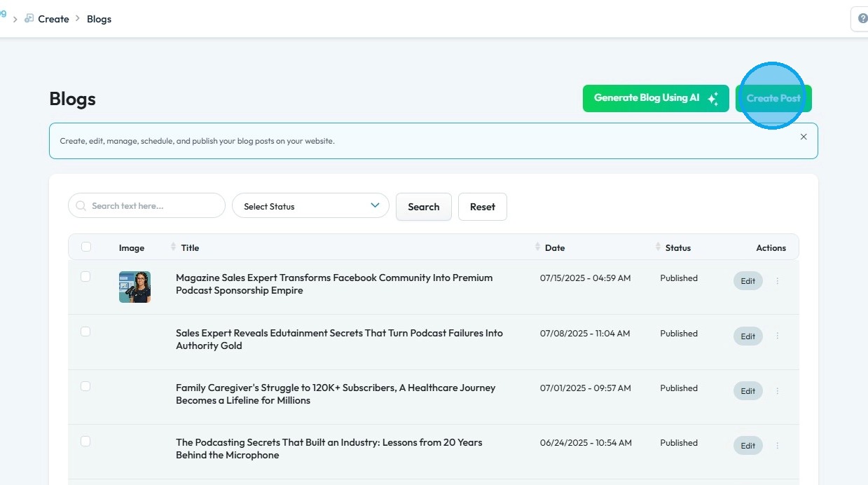Select the Family Caregiver's Struggle post checkbox

(85, 386)
